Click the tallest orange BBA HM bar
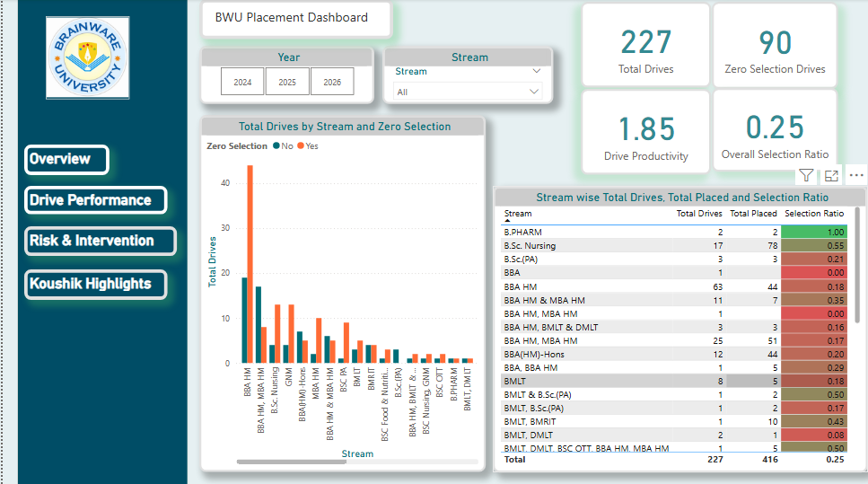868x484 pixels. [250, 264]
